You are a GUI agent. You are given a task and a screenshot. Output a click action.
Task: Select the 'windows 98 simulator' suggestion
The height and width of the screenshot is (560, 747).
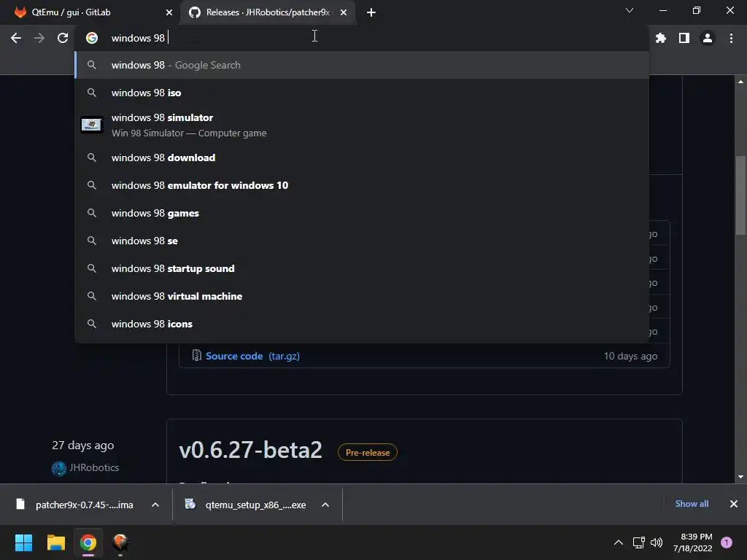(362, 125)
